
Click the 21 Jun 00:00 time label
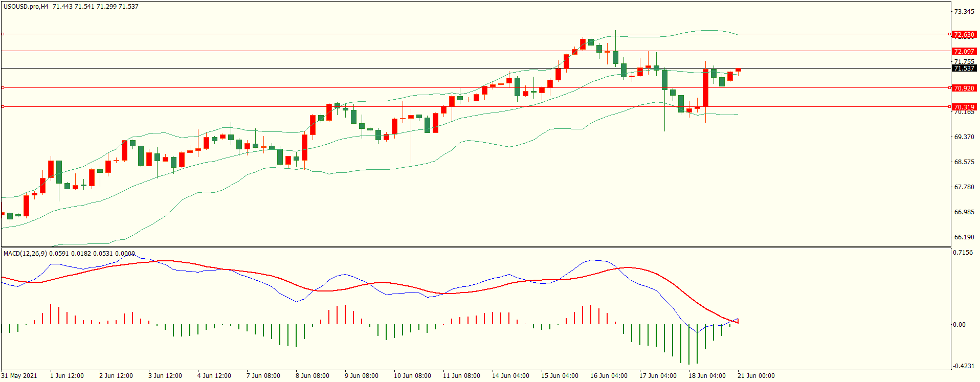pyautogui.click(x=755, y=376)
